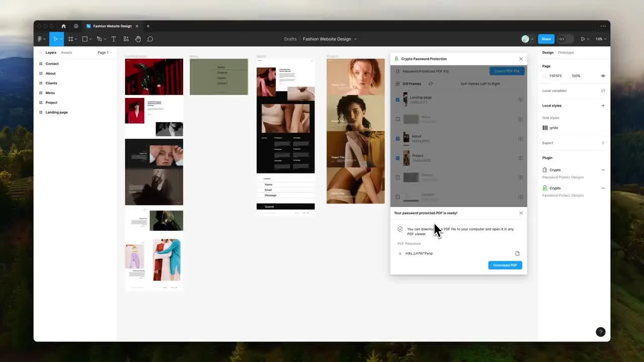This screenshot has height=362, width=644.
Task: Copy the PDF password to clipboard
Action: (x=517, y=253)
